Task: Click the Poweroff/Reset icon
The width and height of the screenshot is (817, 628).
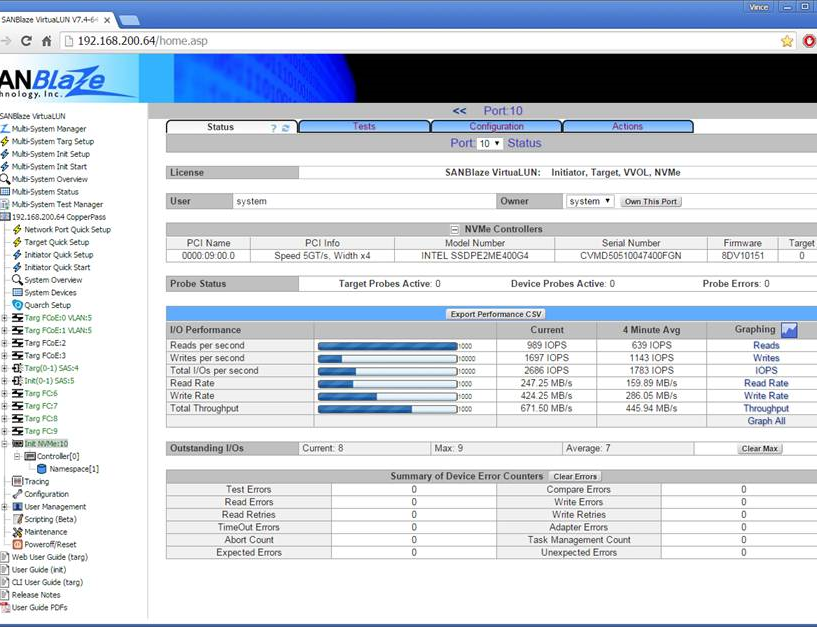Action: coord(17,544)
